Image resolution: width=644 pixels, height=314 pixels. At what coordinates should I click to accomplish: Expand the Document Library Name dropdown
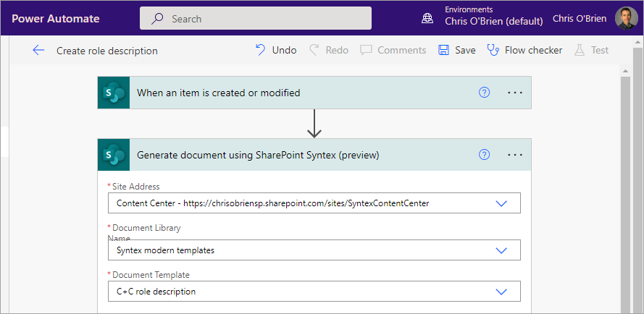[x=501, y=250]
